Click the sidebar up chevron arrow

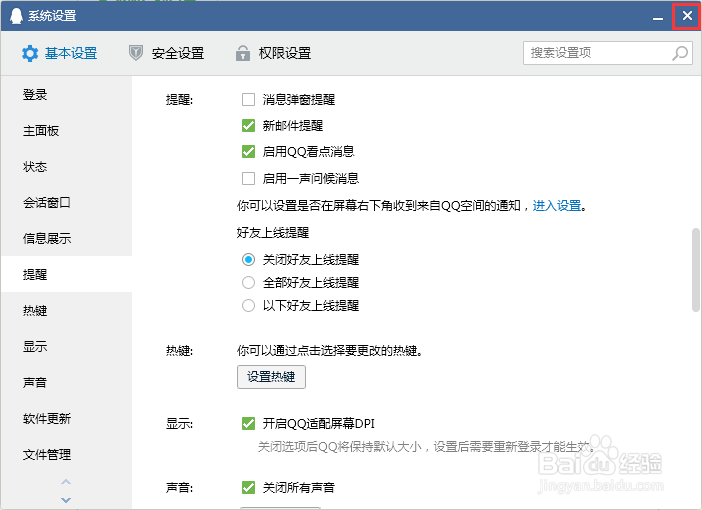pyautogui.click(x=66, y=482)
